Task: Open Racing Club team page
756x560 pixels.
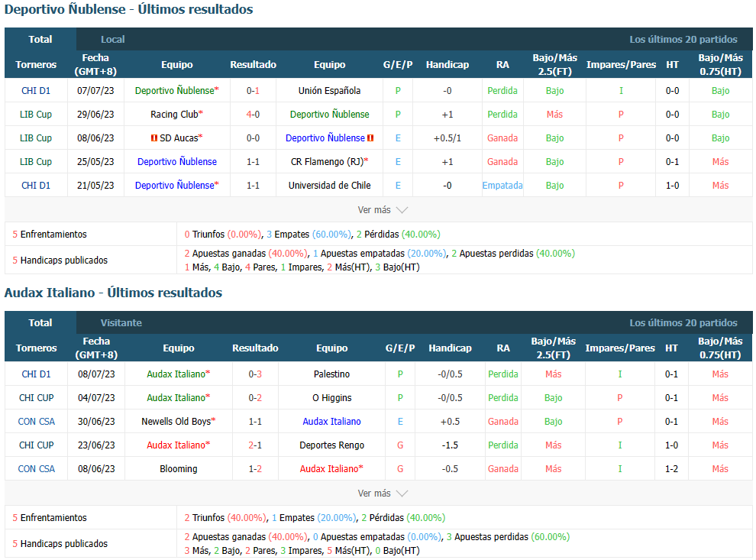Action: [174, 115]
